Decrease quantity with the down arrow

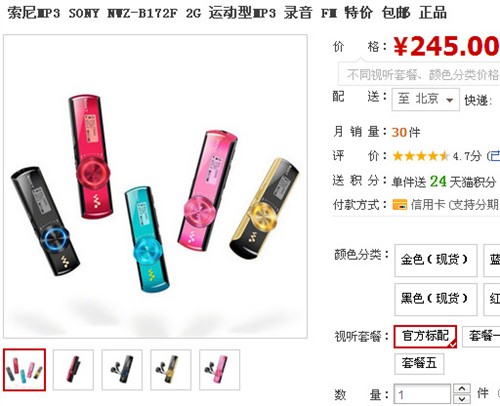[462, 399]
